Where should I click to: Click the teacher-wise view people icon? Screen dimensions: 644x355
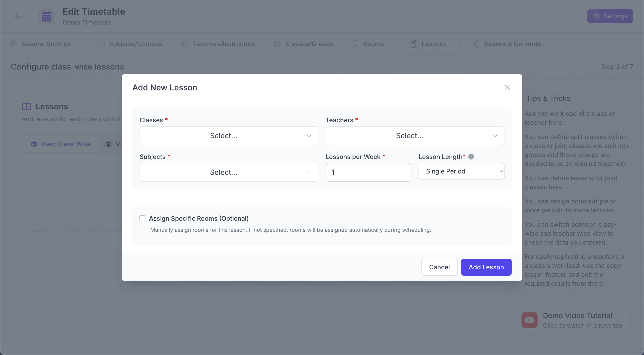(108, 144)
